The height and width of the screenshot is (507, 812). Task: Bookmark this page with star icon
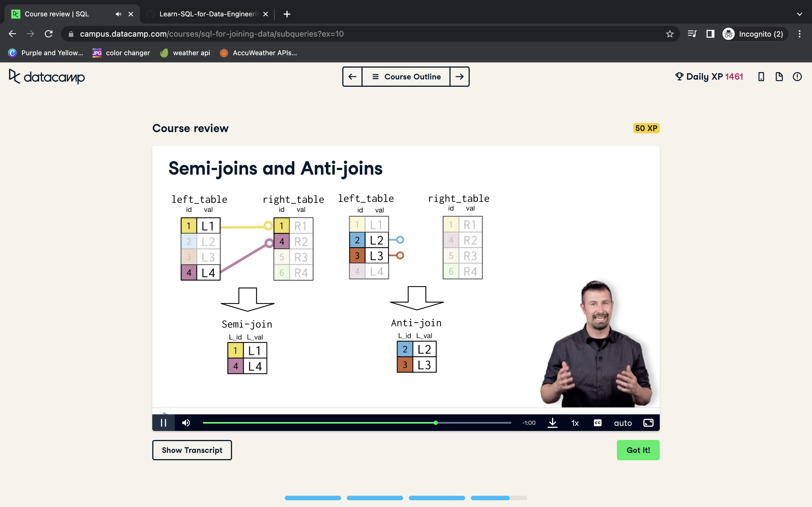pos(670,34)
